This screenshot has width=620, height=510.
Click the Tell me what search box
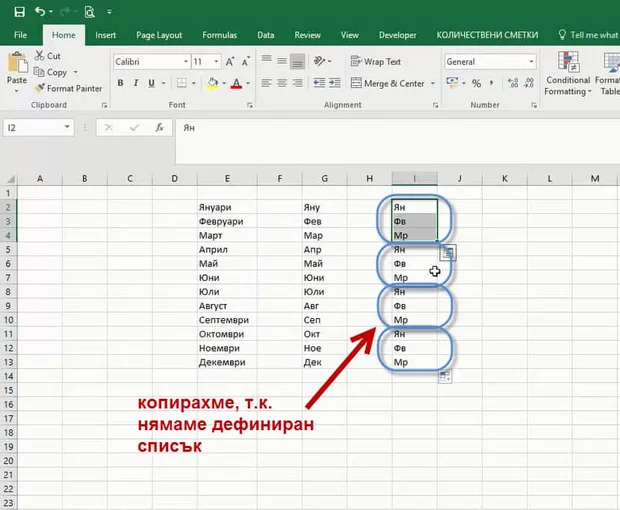pos(589,35)
